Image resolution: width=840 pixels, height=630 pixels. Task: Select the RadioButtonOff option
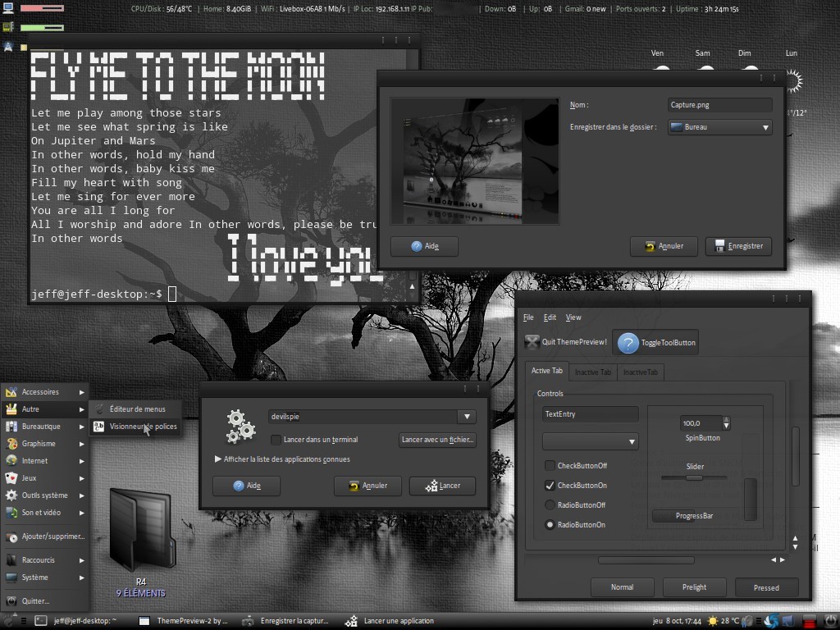click(550, 505)
